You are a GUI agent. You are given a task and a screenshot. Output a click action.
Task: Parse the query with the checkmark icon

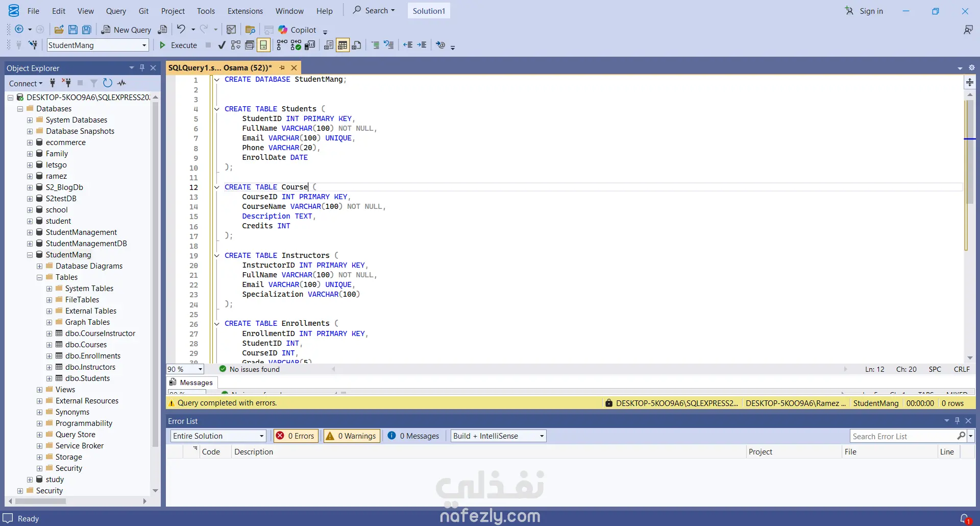(222, 45)
